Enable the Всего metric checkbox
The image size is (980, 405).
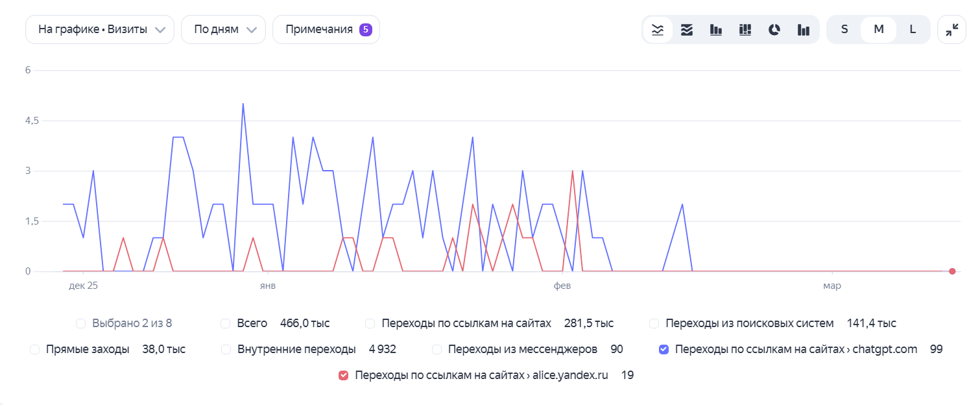pyautogui.click(x=225, y=323)
